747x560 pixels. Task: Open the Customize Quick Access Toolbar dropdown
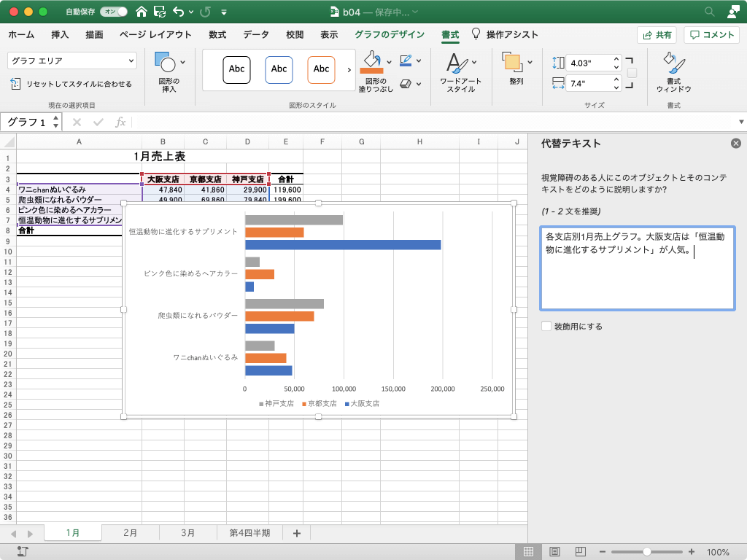[223, 12]
